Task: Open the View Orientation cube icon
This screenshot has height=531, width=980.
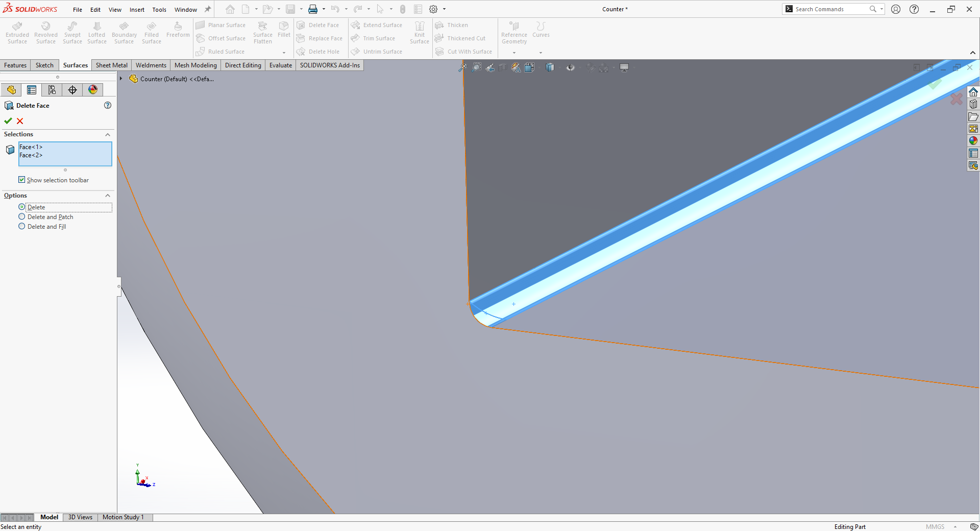Action: click(x=549, y=67)
